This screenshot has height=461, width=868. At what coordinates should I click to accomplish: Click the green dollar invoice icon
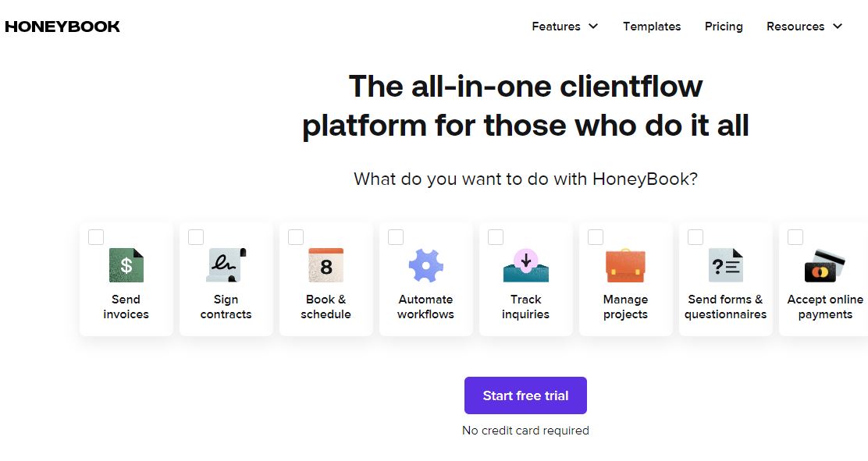126,265
